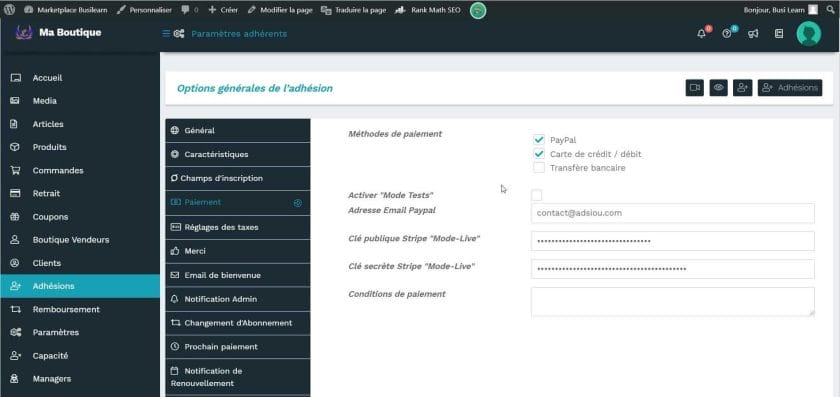840x397 pixels.
Task: Open Rank Math SEO menu
Action: tap(428, 10)
